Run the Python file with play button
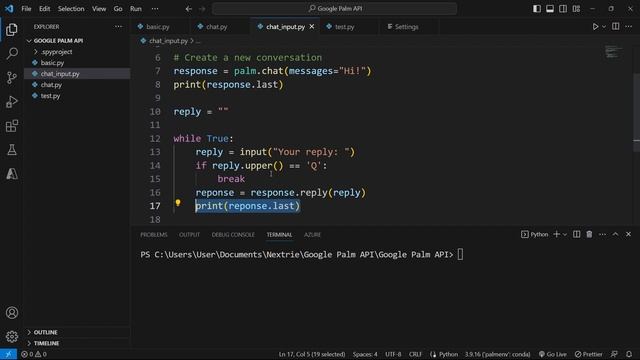640x360 pixels. [x=595, y=27]
